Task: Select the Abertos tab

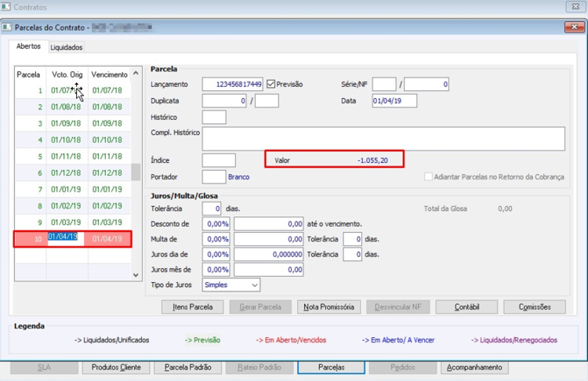Action: pyautogui.click(x=28, y=46)
